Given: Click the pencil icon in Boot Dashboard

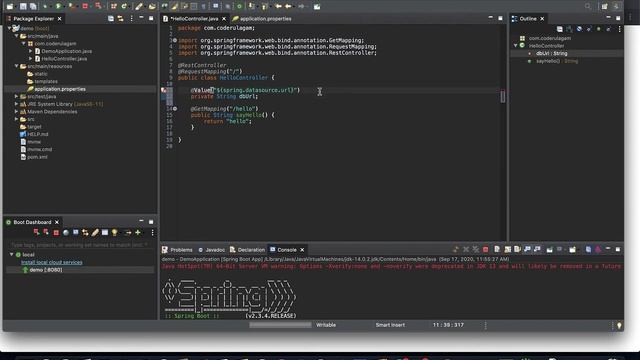Looking at the screenshot, I should 95,233.
